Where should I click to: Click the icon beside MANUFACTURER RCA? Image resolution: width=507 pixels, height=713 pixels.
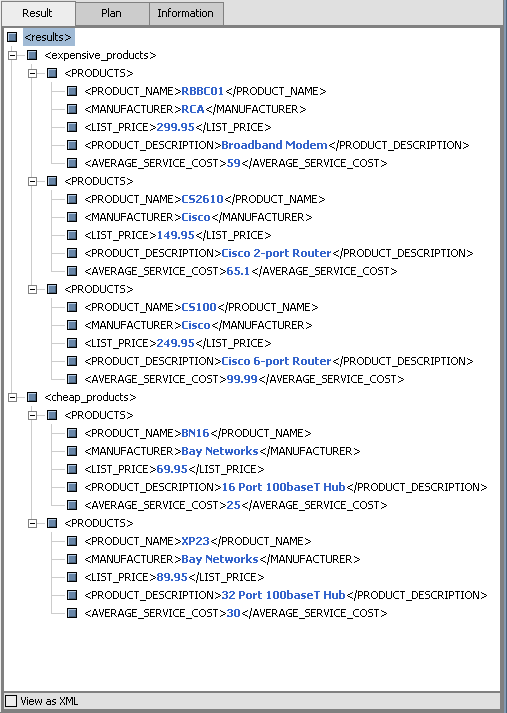[72, 109]
